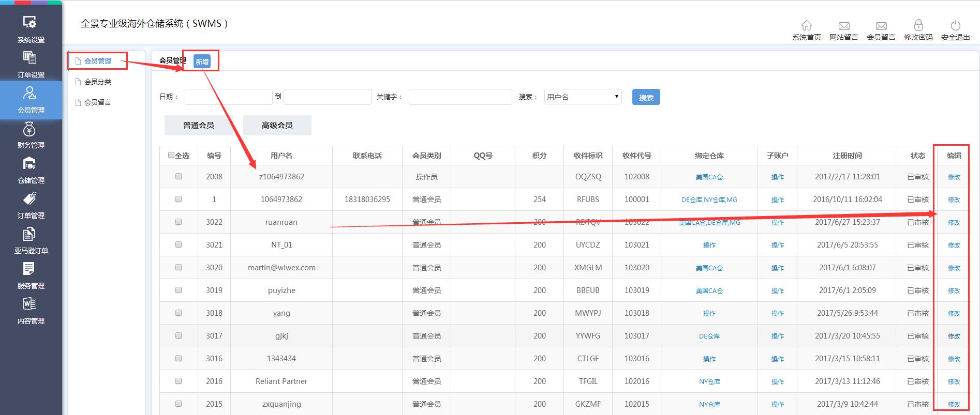Toggle the 全选 select-all checkbox
This screenshot has width=980, height=415.
pyautogui.click(x=171, y=155)
